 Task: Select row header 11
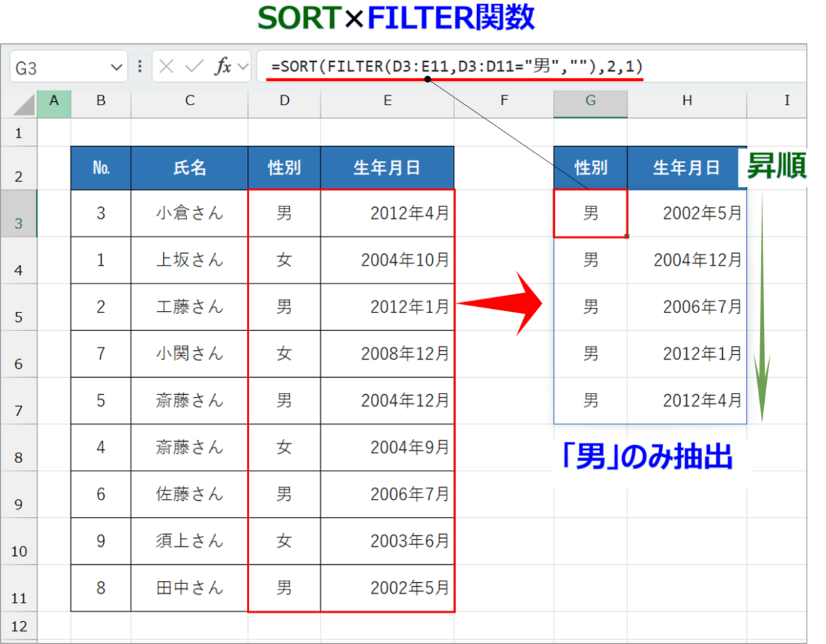point(19,588)
